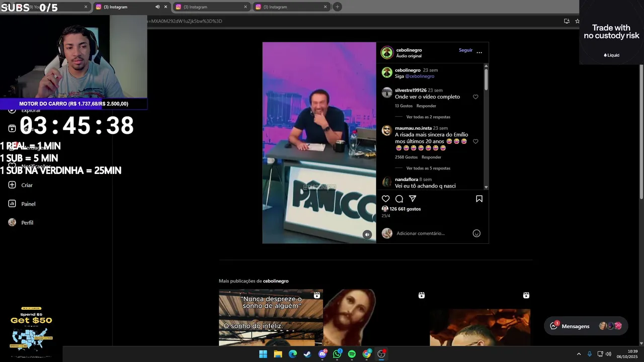Open Steam from taskbar

tap(307, 354)
